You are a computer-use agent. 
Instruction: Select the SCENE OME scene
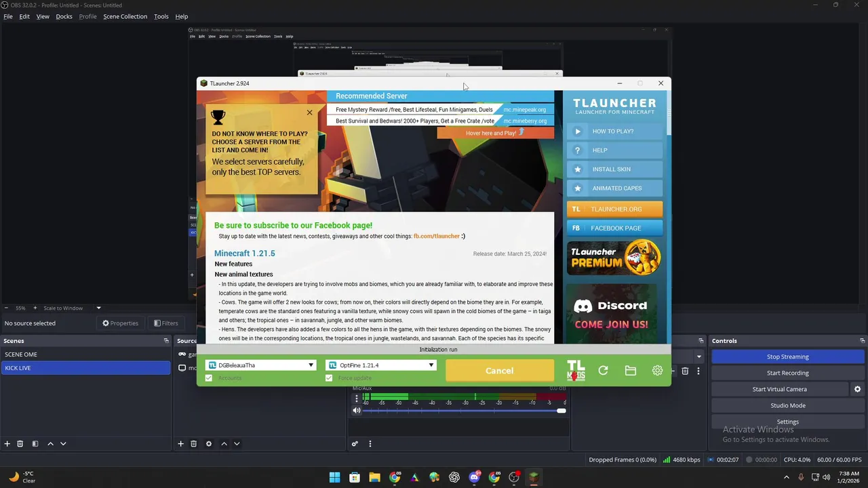click(x=85, y=354)
